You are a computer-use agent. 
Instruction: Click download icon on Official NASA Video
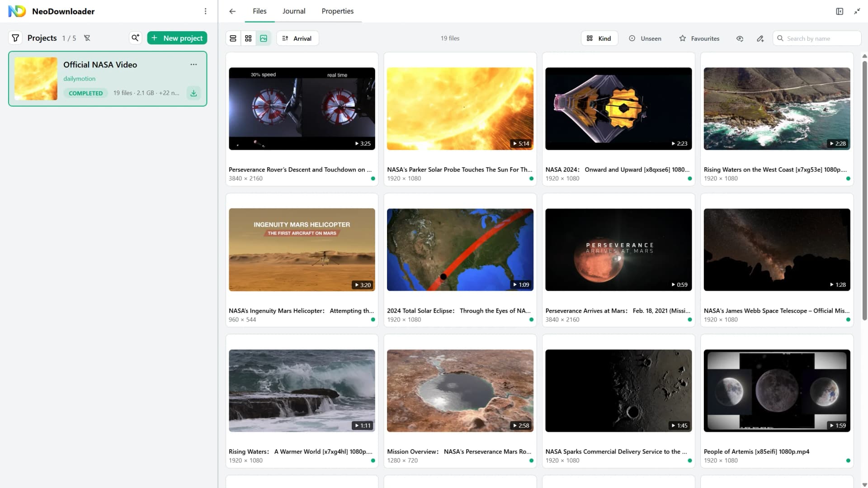tap(193, 93)
